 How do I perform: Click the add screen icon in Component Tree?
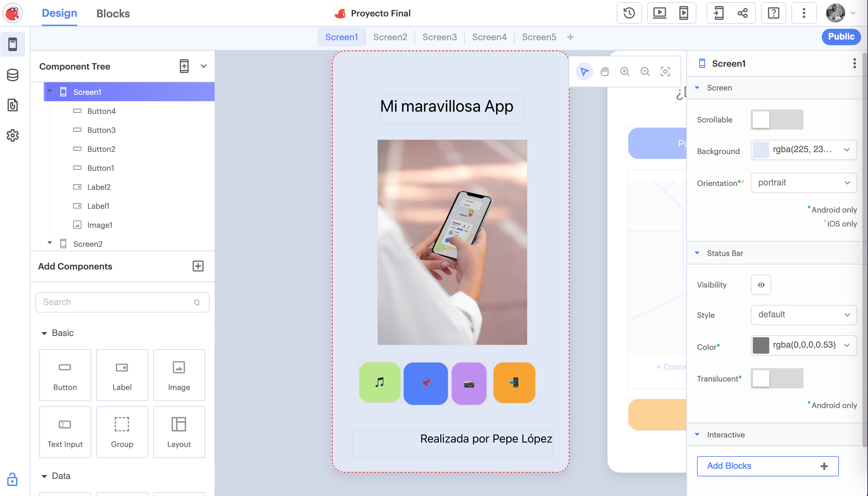(x=184, y=66)
